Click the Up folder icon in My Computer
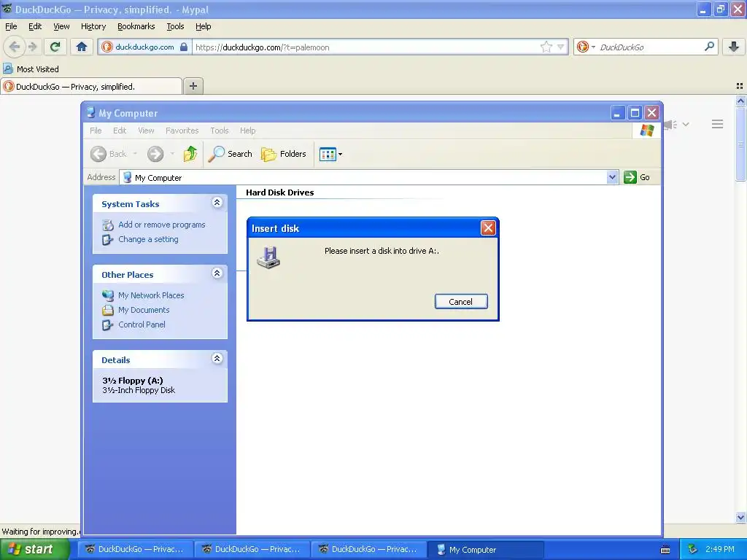 pyautogui.click(x=190, y=154)
